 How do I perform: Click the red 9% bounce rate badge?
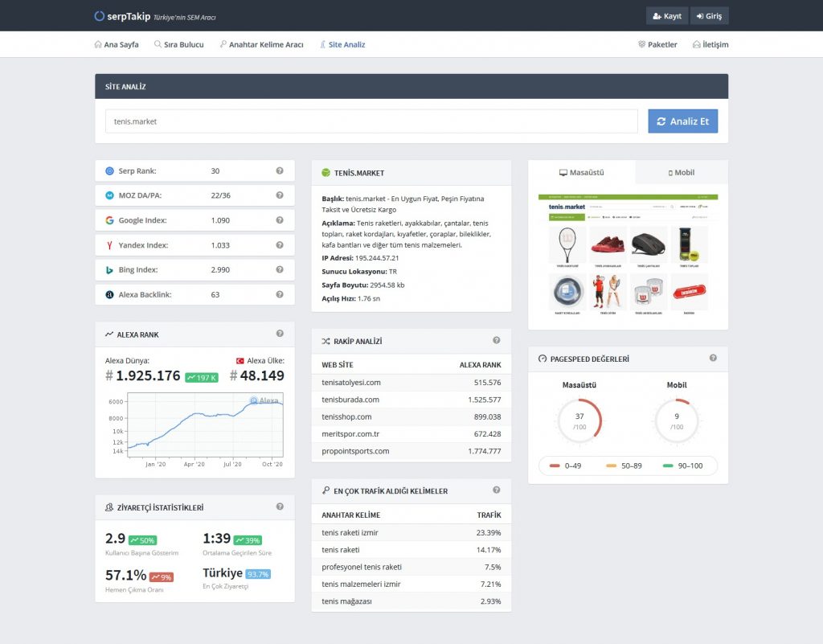tap(161, 577)
